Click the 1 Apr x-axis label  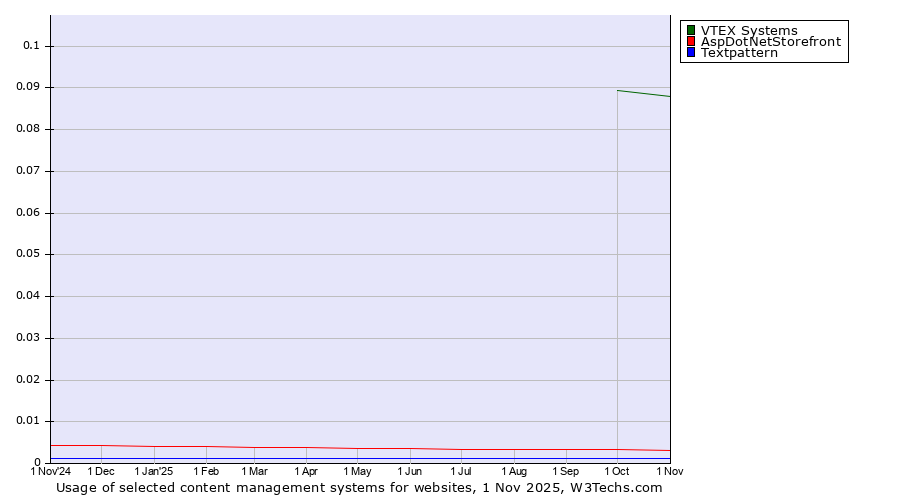pyautogui.click(x=306, y=471)
